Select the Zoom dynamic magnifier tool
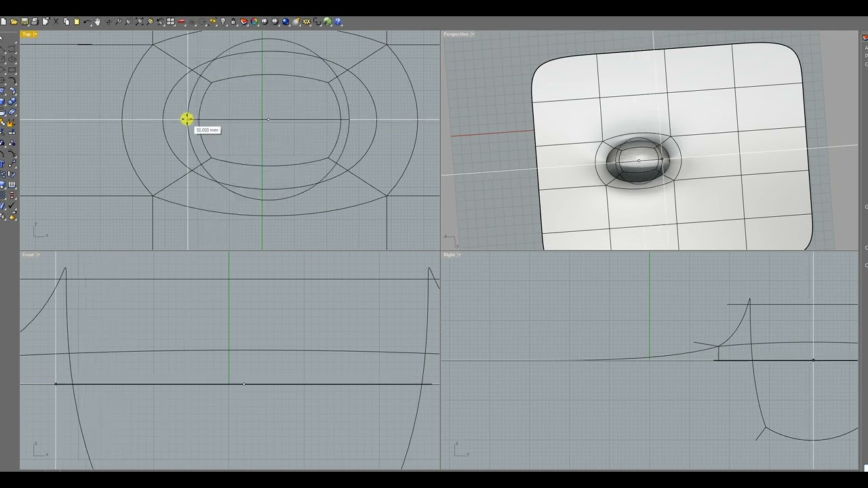Image resolution: width=868 pixels, height=488 pixels. pyautogui.click(x=119, y=22)
